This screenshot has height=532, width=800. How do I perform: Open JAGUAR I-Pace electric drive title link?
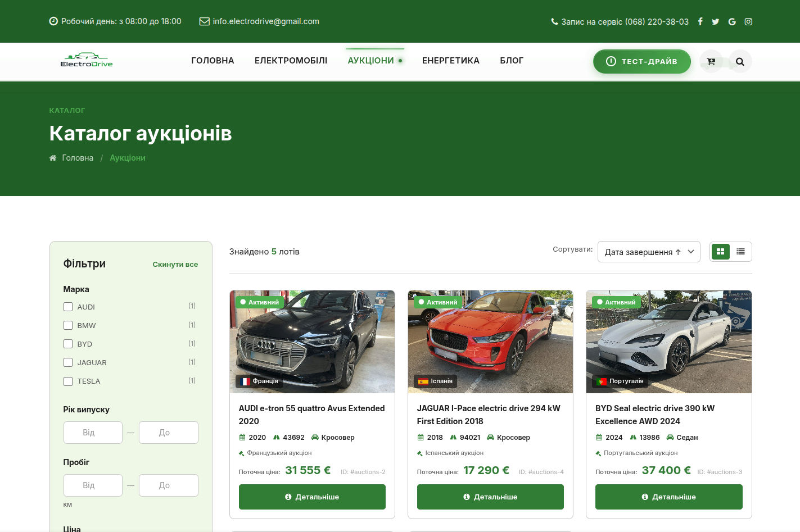coord(489,415)
